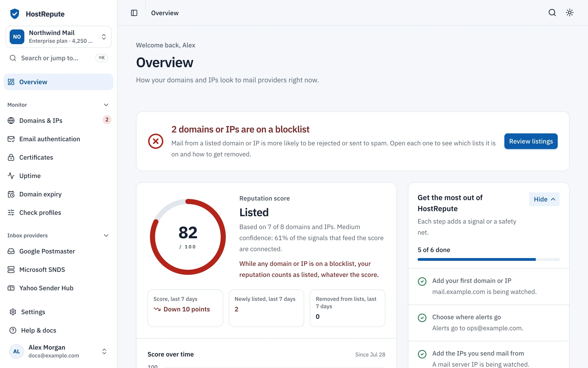This screenshot has width=588, height=368.
Task: Click the red X blocklist alert icon
Action: click(155, 141)
